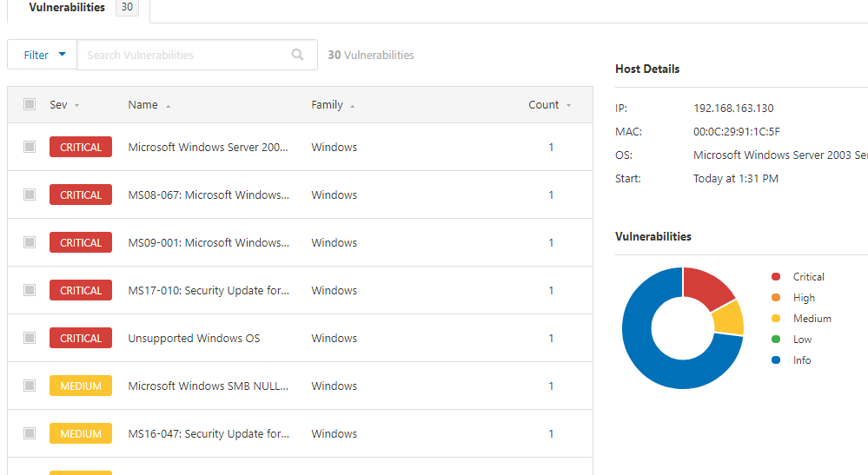The width and height of the screenshot is (868, 475).
Task: Open the MS17-010: Security Update vulnerability
Action: click(x=209, y=290)
